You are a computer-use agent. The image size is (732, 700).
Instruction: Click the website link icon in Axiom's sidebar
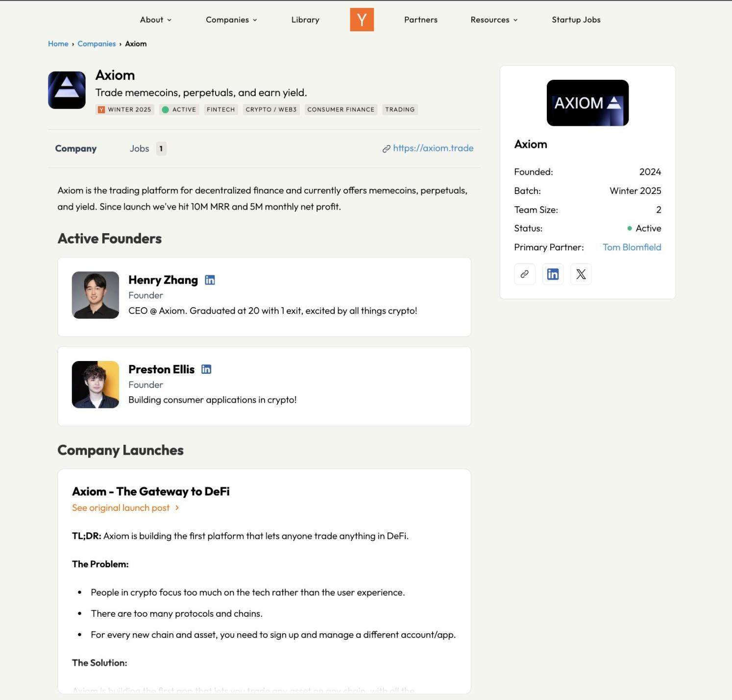point(524,274)
